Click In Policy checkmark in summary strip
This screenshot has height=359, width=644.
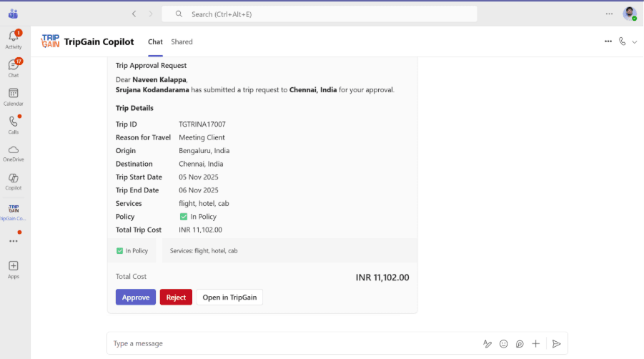(120, 251)
